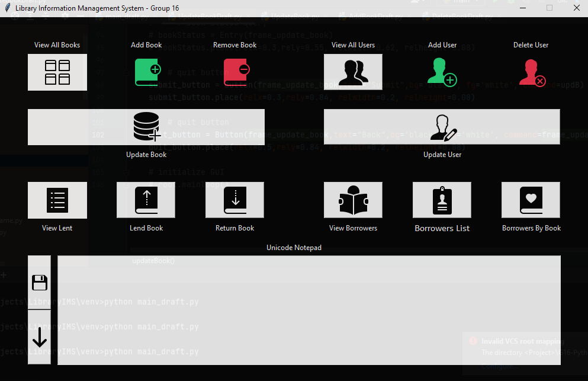
Task: Click the down arrow notepad button
Action: point(39,337)
